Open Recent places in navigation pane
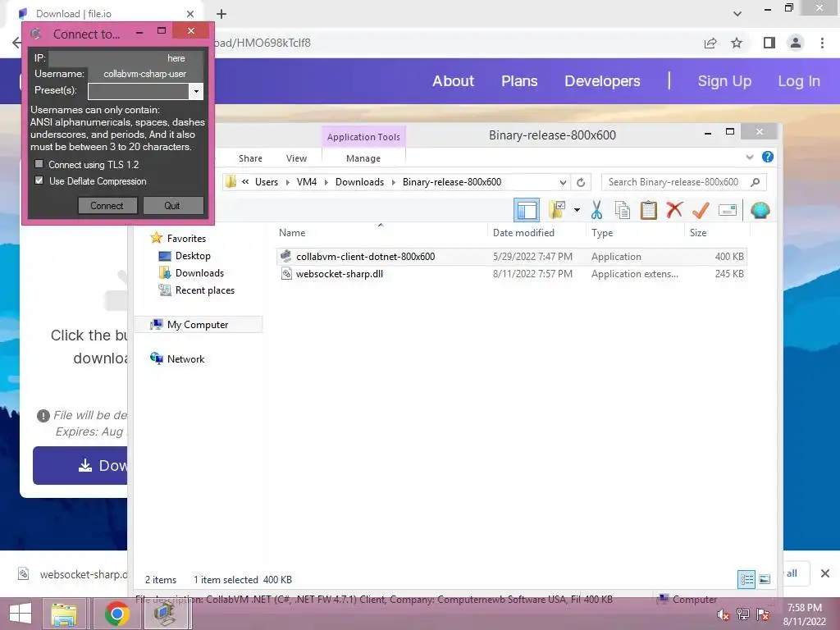840x630 pixels. click(x=204, y=290)
